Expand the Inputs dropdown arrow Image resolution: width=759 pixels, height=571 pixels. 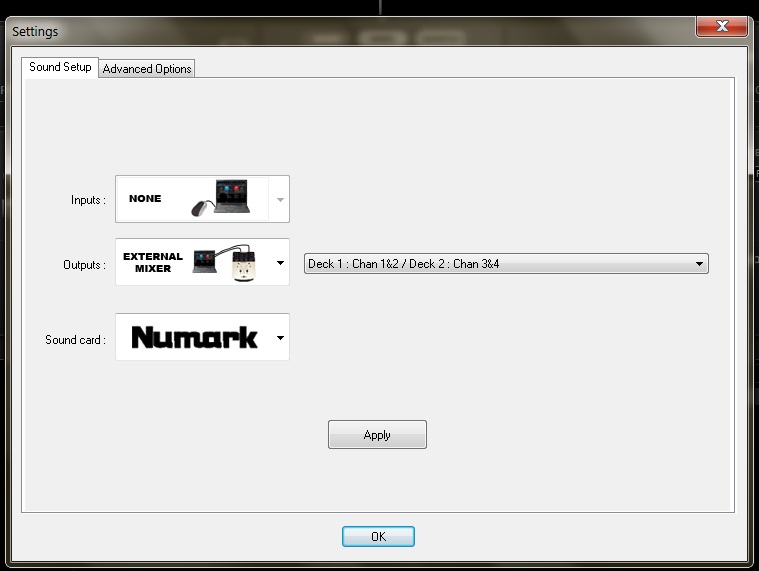coord(280,200)
